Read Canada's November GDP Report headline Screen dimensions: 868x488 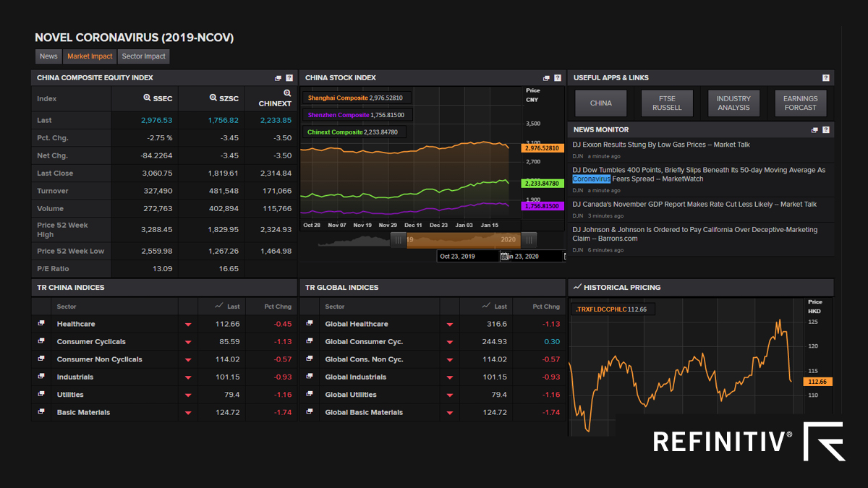point(694,205)
